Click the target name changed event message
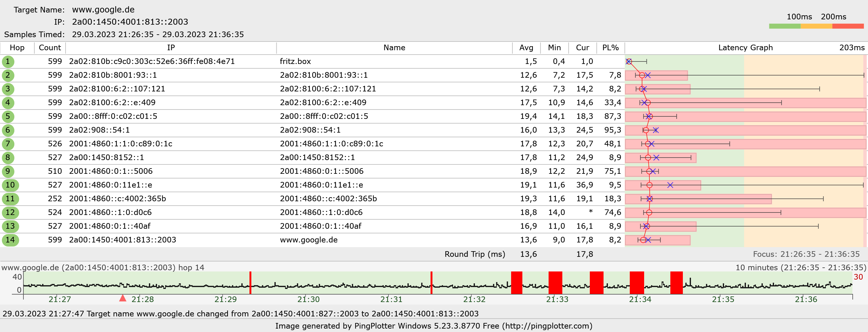This screenshot has height=332, width=868. [241, 314]
